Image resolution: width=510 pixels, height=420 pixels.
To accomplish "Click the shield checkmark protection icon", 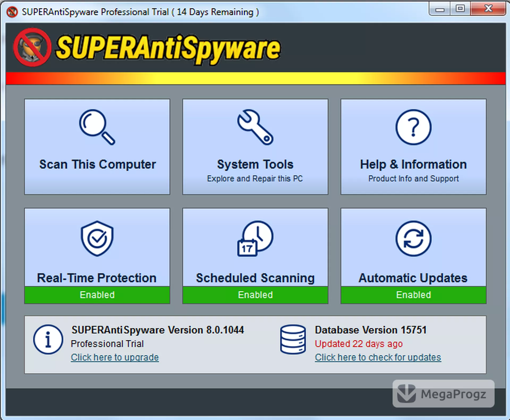I will (97, 239).
